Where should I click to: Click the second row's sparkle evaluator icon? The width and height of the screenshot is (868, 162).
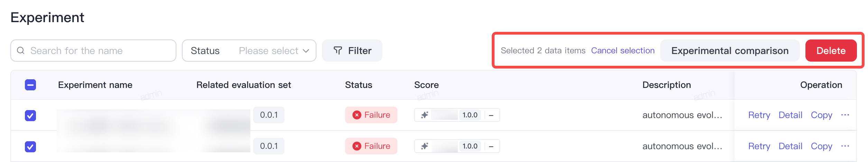[x=425, y=146]
